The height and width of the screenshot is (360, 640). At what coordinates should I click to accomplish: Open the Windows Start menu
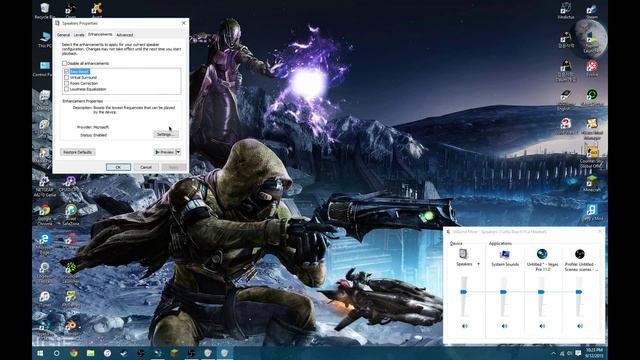(x=40, y=353)
